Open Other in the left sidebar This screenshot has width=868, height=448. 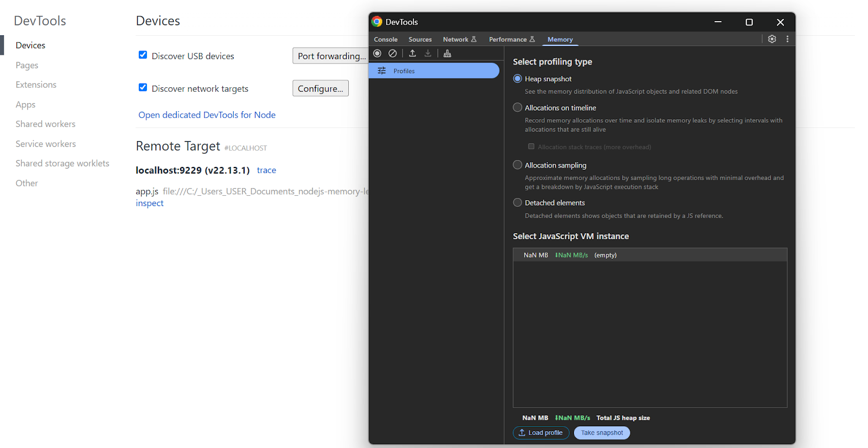coord(27,183)
